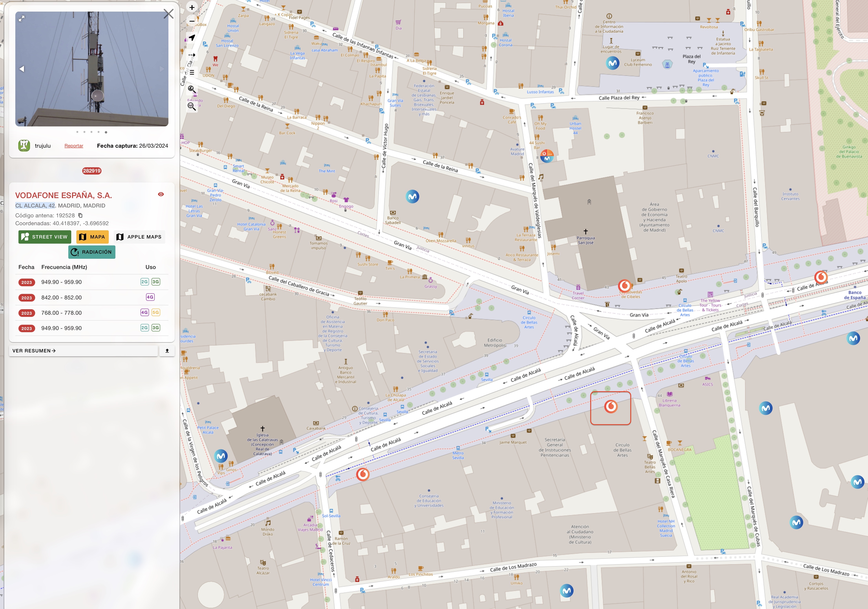The height and width of the screenshot is (609, 868).
Task: Select the 5G badge in 768.00 row
Action: pos(156,312)
